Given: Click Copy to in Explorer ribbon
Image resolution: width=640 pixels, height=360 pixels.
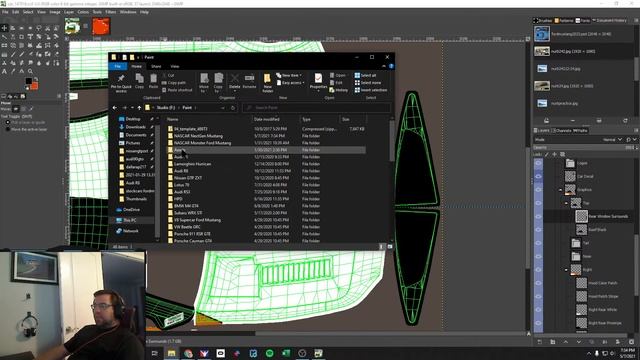Looking at the screenshot, I should click(x=218, y=83).
